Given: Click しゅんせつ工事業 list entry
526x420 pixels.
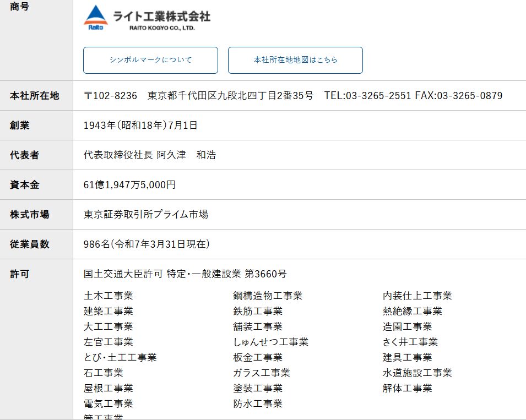Looking at the screenshot, I should point(270,342).
